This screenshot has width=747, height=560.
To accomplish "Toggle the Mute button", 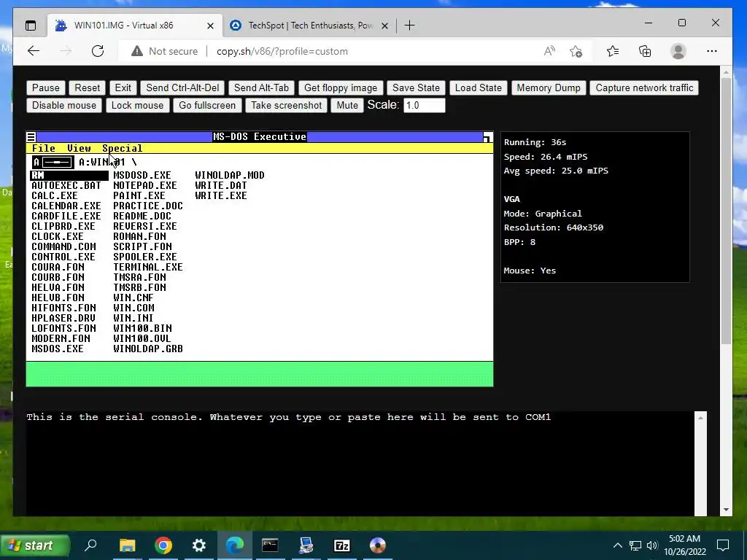I will (x=347, y=105).
